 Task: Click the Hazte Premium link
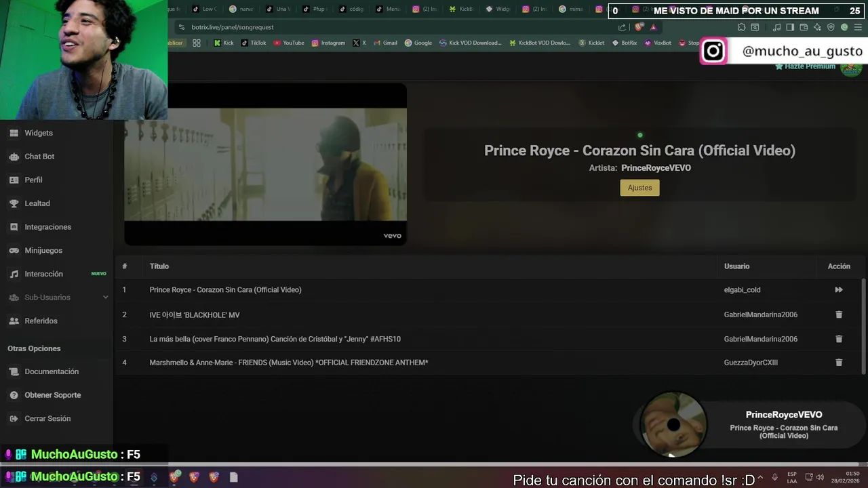(805, 66)
